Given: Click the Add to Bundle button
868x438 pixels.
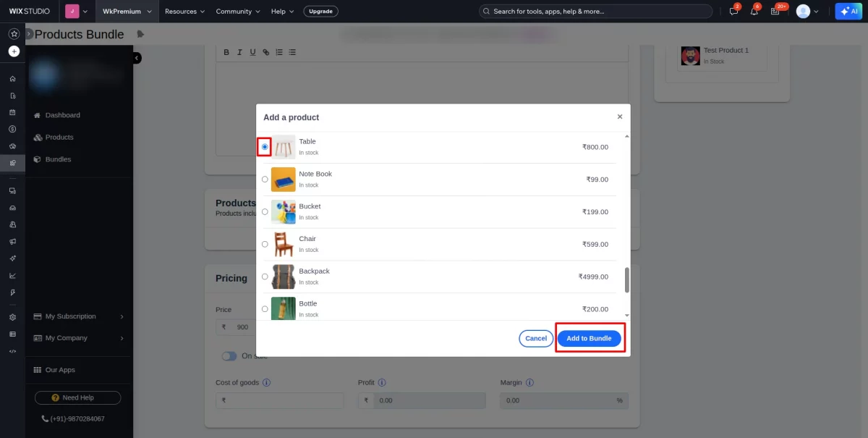Looking at the screenshot, I should (590, 338).
